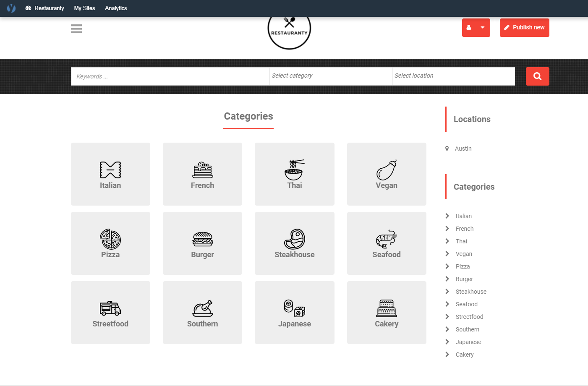
Task: Open the Southern roast chicken icon
Action: 203,308
